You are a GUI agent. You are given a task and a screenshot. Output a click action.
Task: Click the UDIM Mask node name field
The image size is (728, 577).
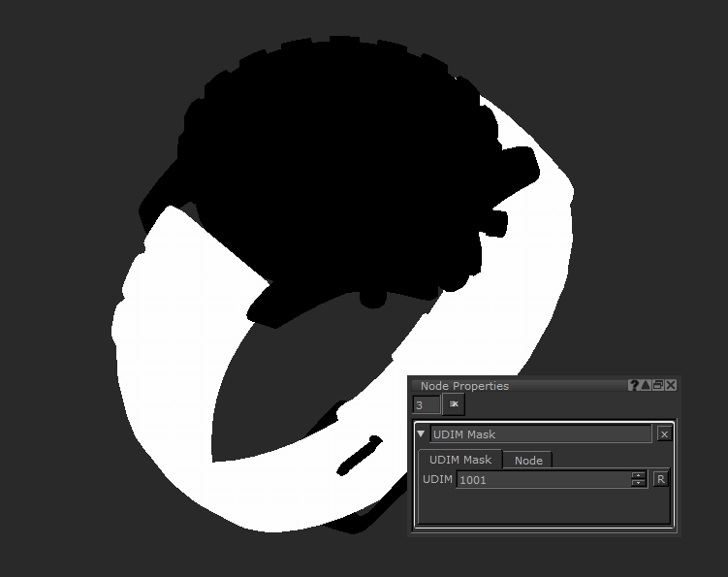click(x=540, y=434)
